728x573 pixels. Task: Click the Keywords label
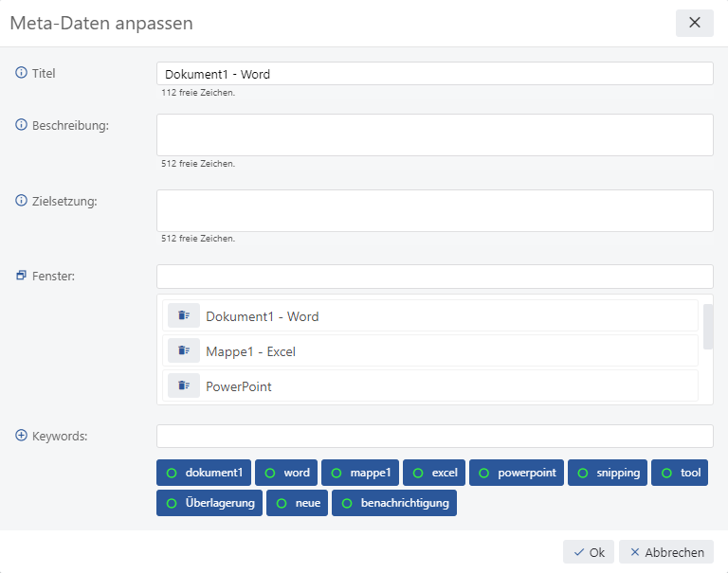click(60, 436)
